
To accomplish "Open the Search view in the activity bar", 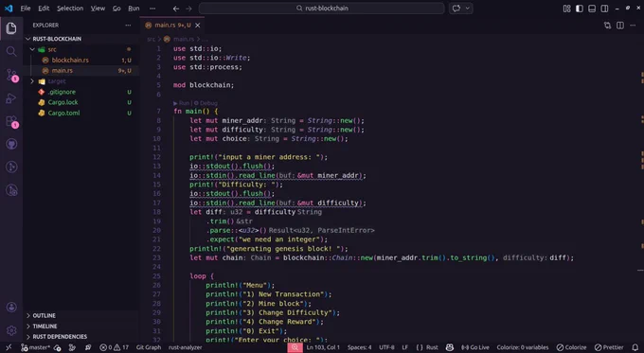I will coord(11,51).
